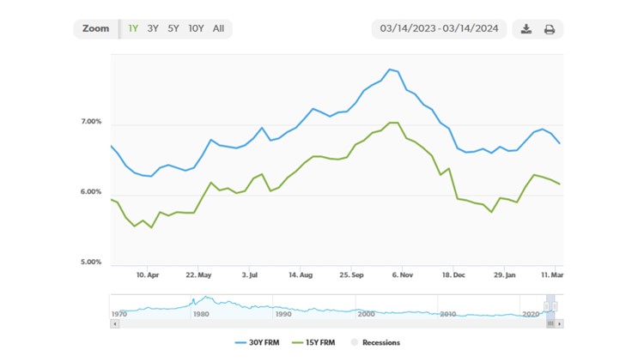Viewport: 644px width, 362px height.
Task: Click the right navigator range handle
Action: coord(555,306)
